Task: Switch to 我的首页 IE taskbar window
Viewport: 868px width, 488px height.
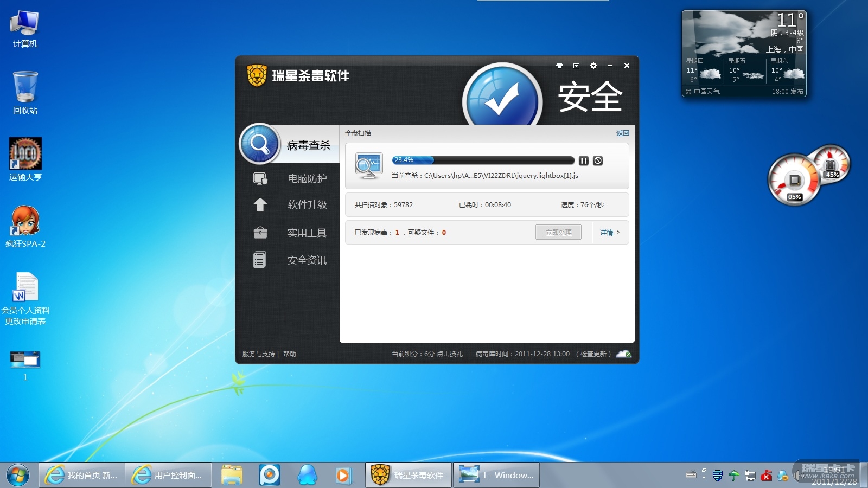Action: point(82,476)
